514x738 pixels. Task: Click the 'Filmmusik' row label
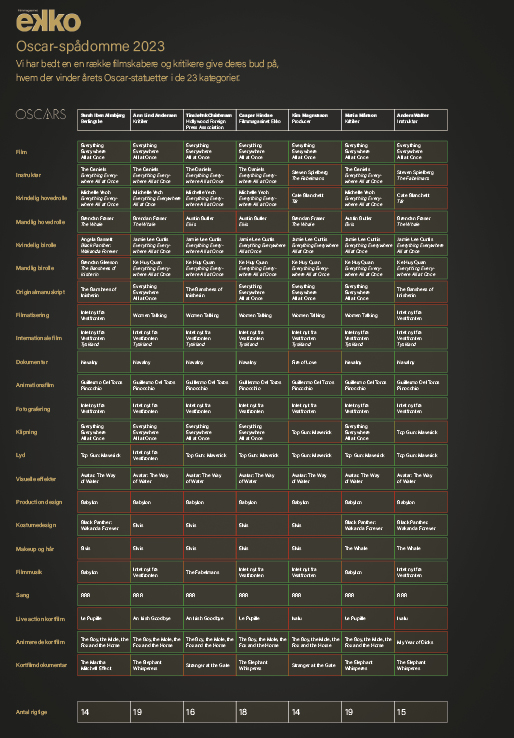point(29,572)
